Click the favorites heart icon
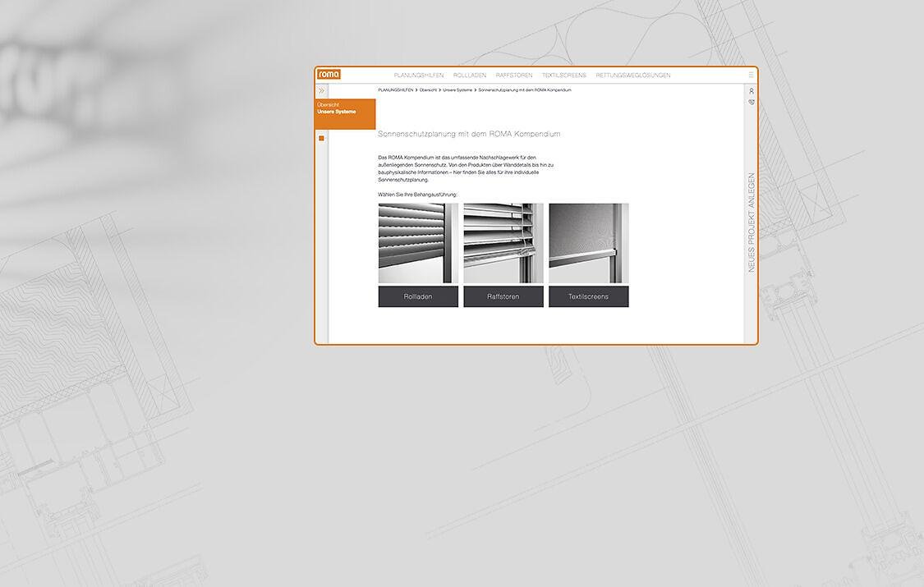Viewport: 924px width, 587px height. 752,102
